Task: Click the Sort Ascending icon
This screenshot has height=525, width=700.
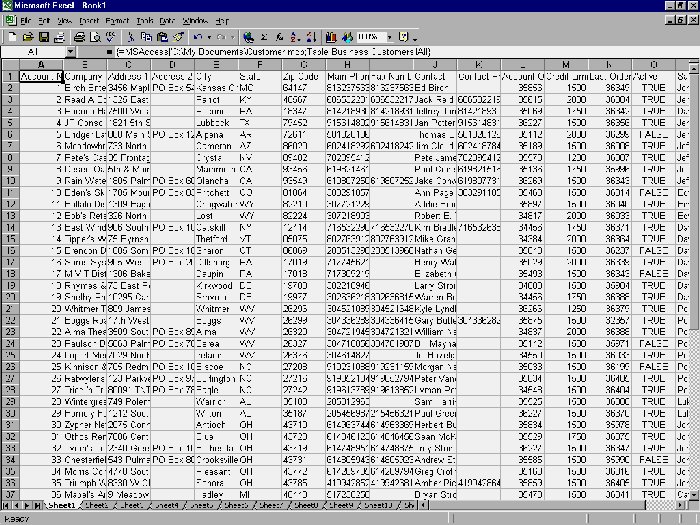Action: [295, 36]
